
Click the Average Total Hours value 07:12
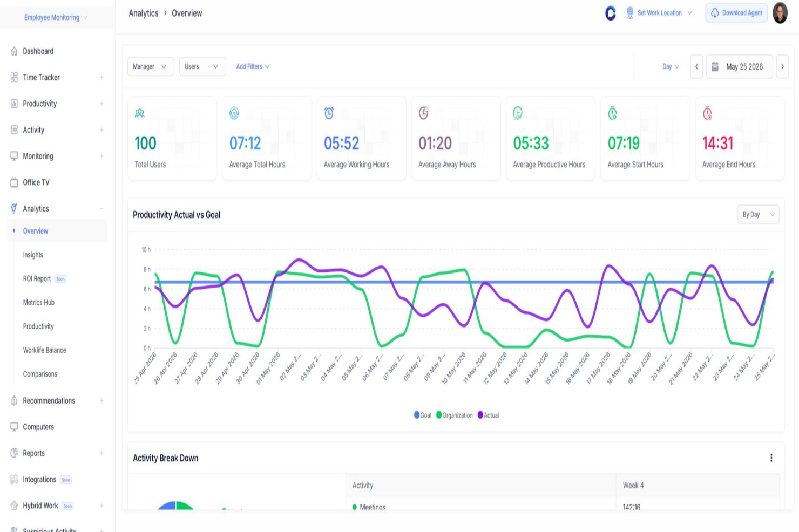pos(245,143)
